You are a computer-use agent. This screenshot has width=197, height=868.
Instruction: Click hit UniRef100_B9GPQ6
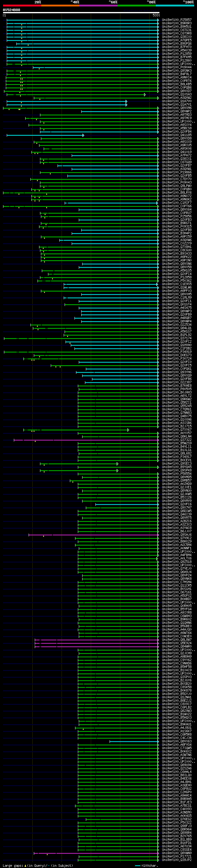(x=177, y=43)
